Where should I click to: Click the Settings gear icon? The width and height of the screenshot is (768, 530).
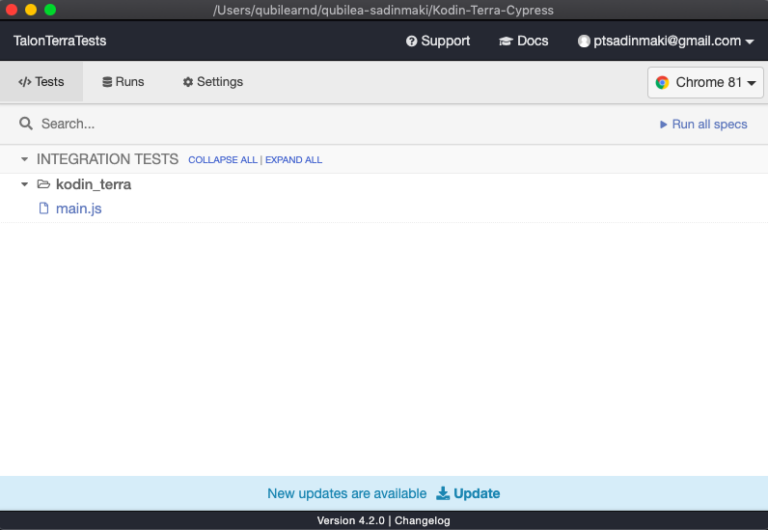188,82
